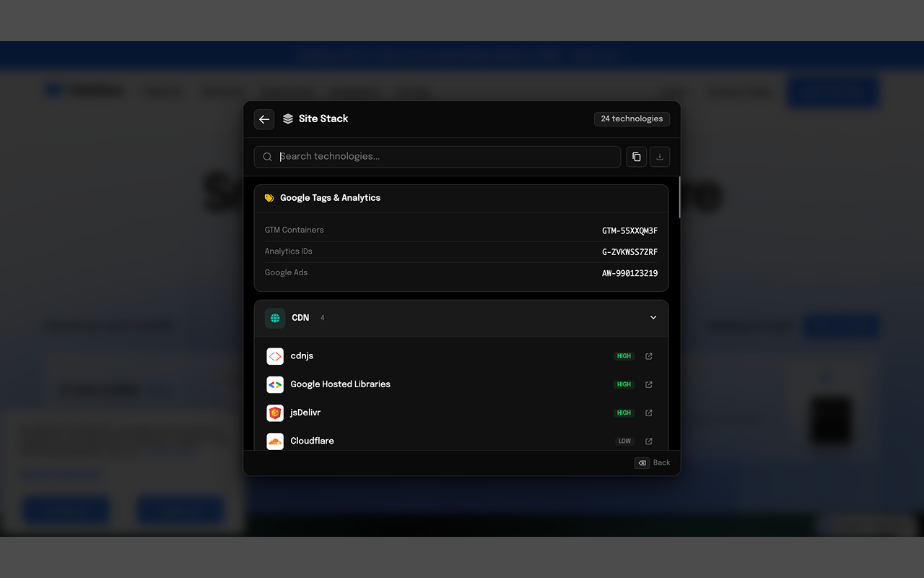Open Cloudflare external link
This screenshot has width=924, height=578.
[x=649, y=441]
